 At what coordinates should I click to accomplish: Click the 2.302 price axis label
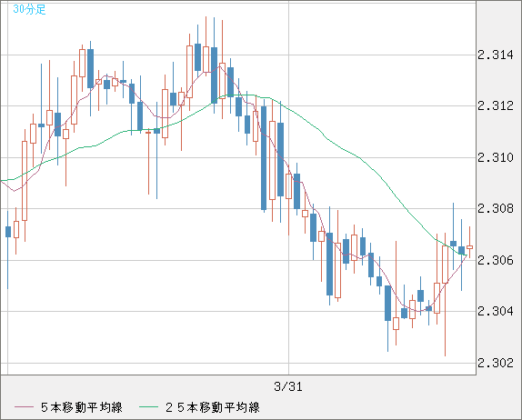point(496,363)
